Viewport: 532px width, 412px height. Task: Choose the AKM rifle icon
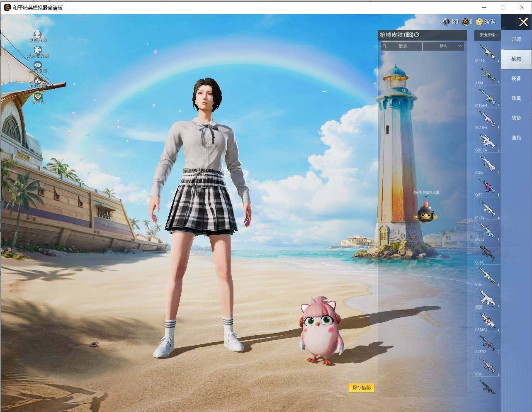488,75
